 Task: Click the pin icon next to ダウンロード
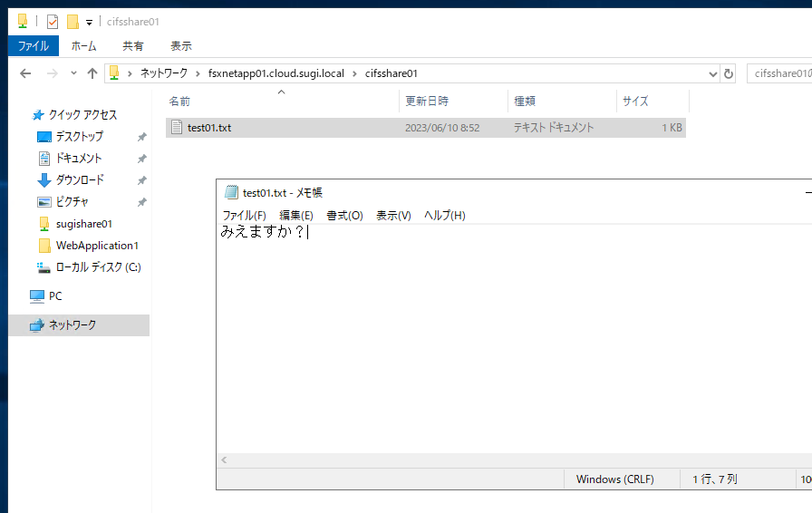click(x=141, y=180)
